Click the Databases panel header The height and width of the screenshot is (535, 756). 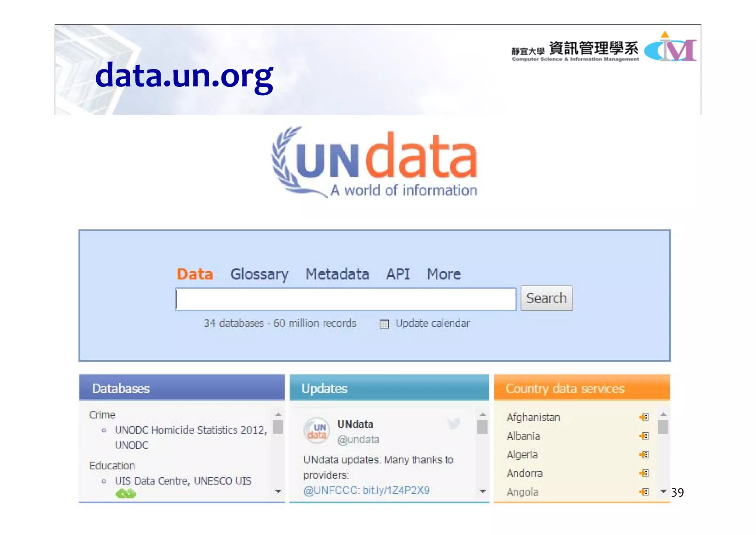[x=182, y=388]
